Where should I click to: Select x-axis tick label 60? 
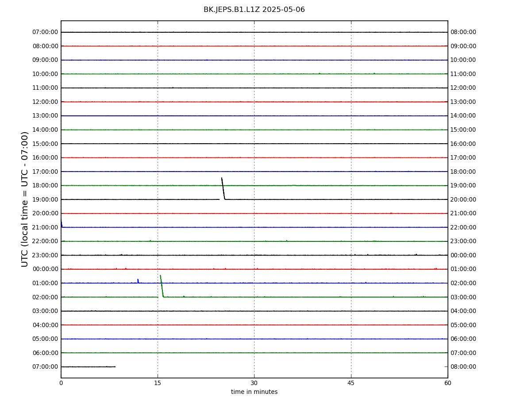click(447, 383)
